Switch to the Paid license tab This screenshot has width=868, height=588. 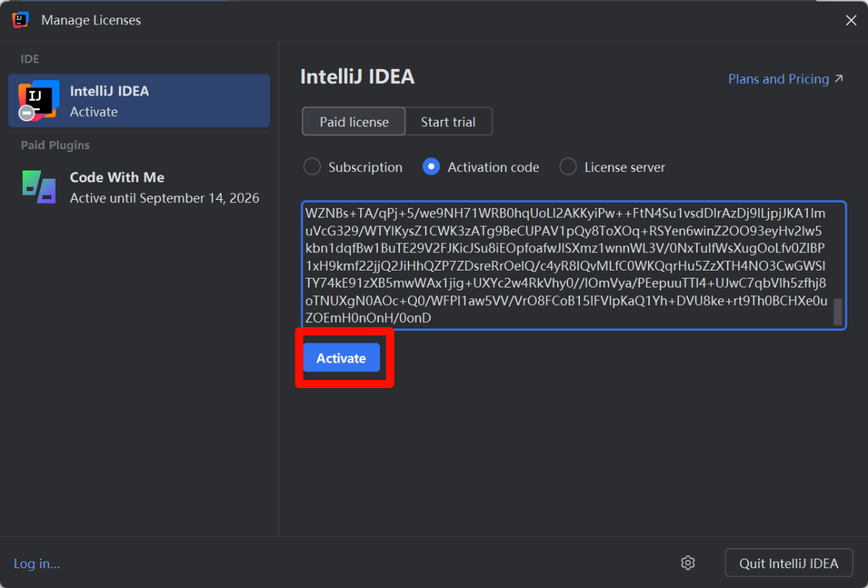[354, 122]
